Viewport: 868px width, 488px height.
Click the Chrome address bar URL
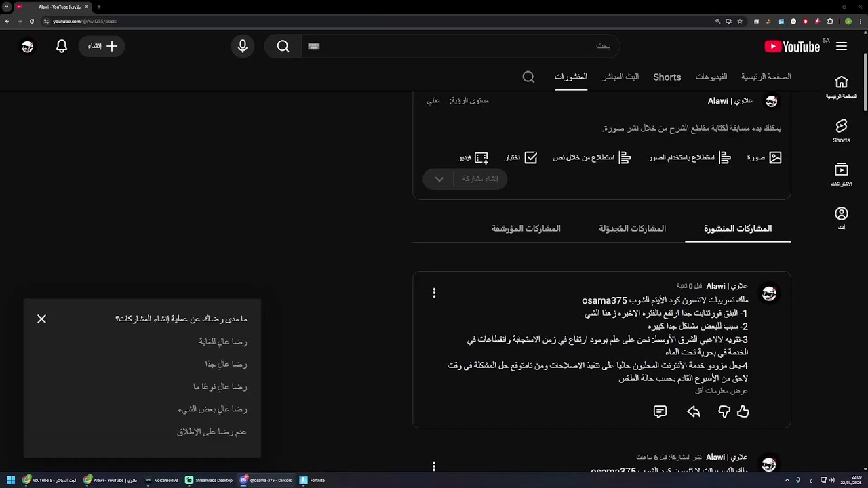click(85, 21)
